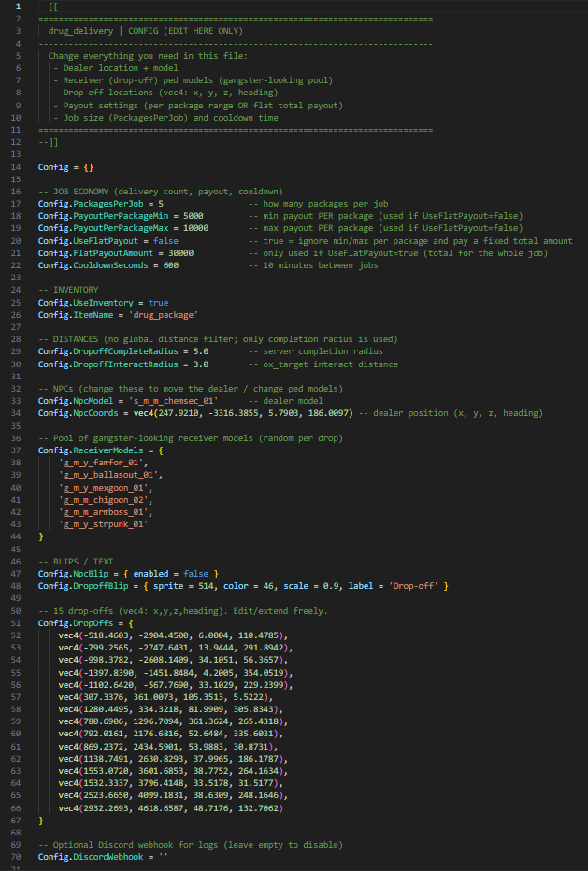Viewport: 588px width, 871px height.
Task: Click the '- Dealer location + model' comment line
Action: point(116,68)
